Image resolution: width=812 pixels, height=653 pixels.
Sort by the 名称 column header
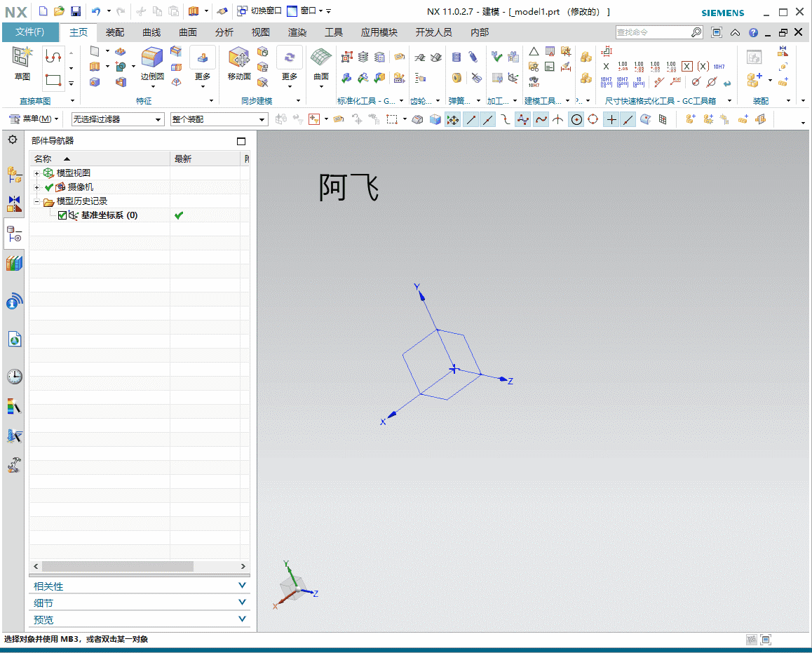click(100, 159)
